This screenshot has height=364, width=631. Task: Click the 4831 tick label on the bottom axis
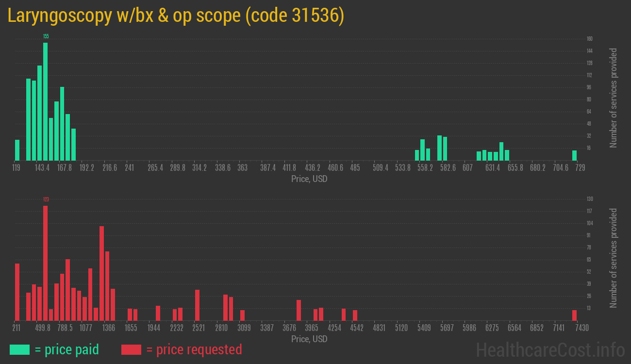point(379,328)
